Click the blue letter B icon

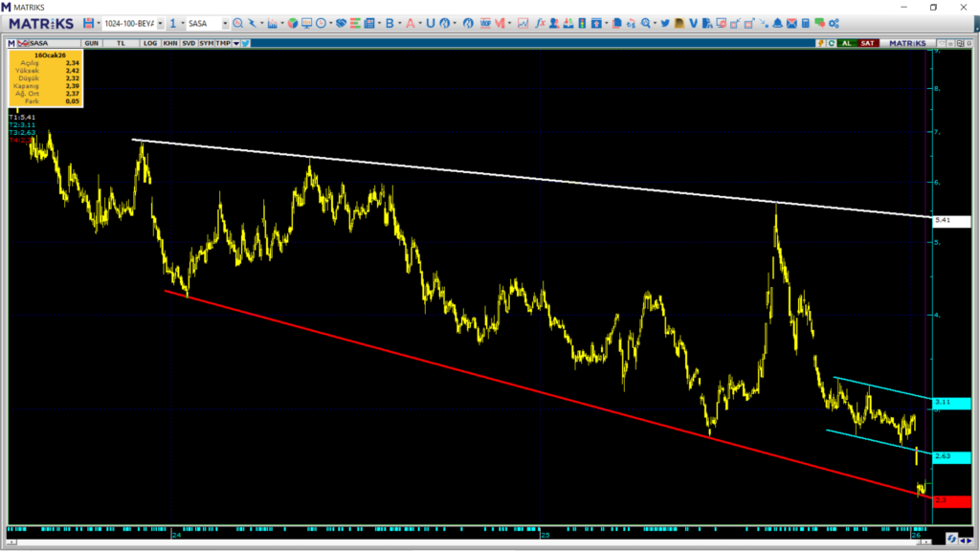pyautogui.click(x=390, y=23)
